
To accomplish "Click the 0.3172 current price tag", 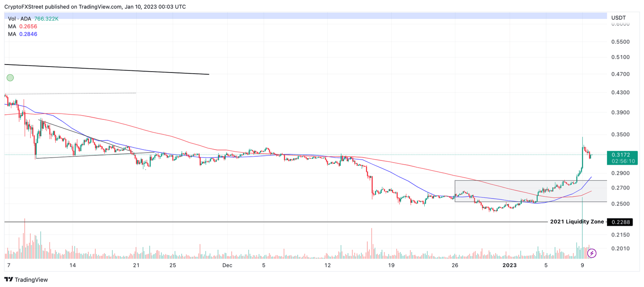I will [x=623, y=155].
